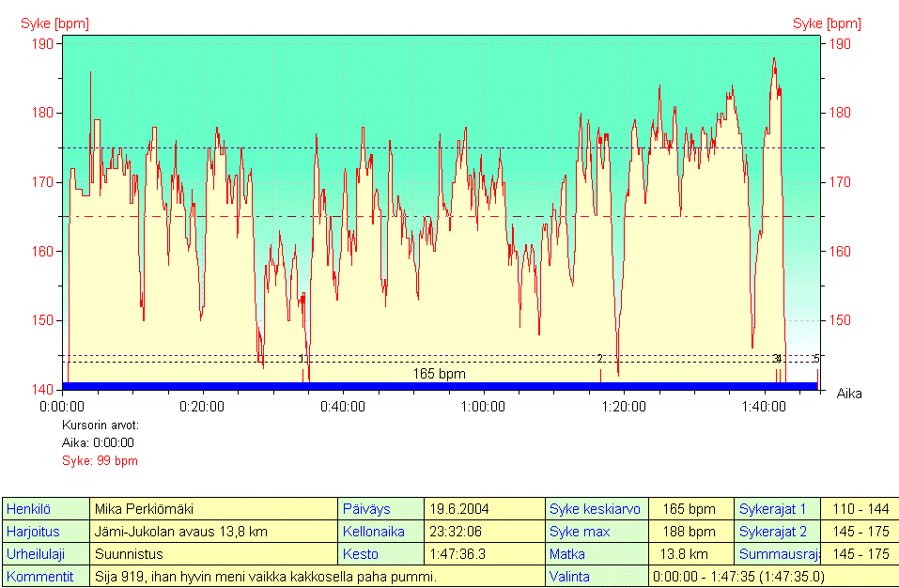This screenshot has height=588, width=899.
Task: Select the 1:00:00 time axis label
Action: (483, 407)
